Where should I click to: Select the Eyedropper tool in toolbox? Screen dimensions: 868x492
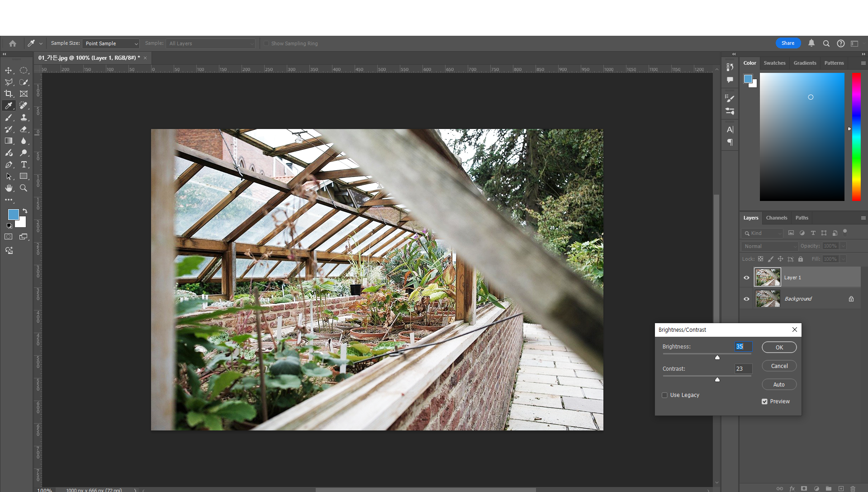[9, 105]
